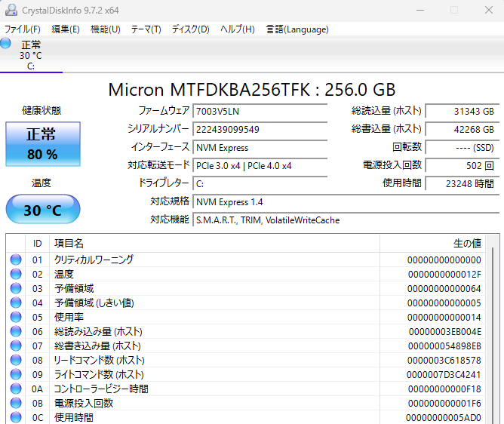Click the 正常 80 % health status button
Image resolution: width=504 pixels, height=424 pixels.
tap(42, 144)
